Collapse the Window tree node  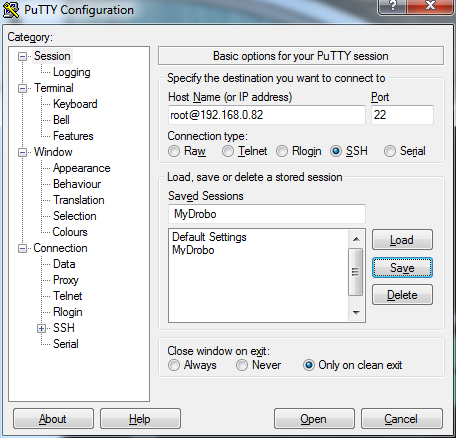coord(22,152)
